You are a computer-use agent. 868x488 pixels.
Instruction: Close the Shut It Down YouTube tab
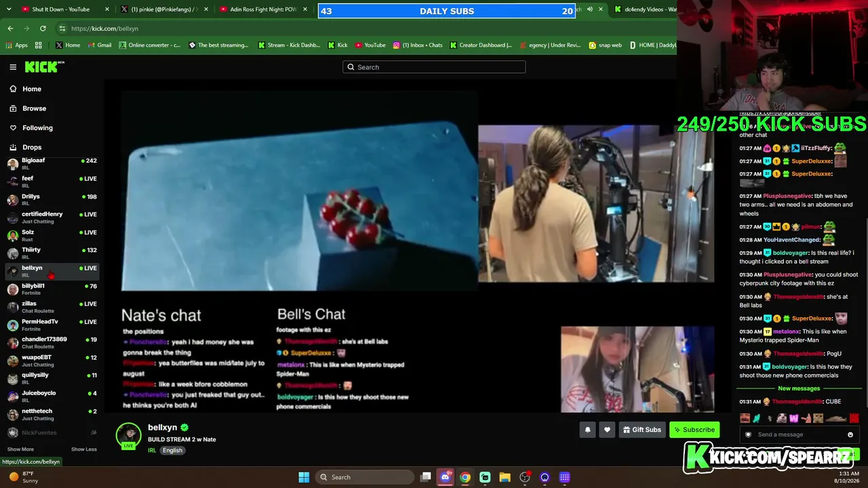(107, 9)
